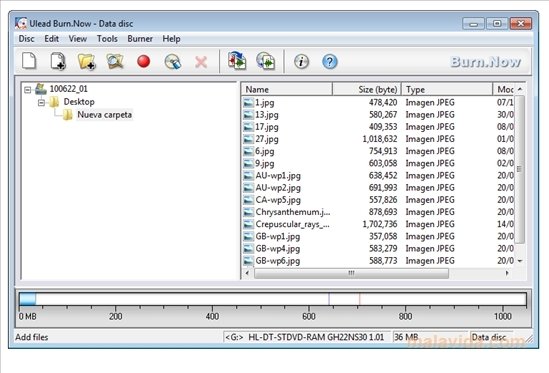Open the Help menu
Image resolution: width=549 pixels, height=373 pixels.
[171, 39]
